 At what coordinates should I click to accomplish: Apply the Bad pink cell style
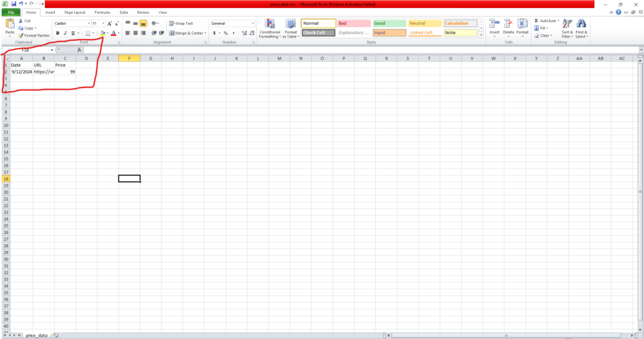coord(354,23)
